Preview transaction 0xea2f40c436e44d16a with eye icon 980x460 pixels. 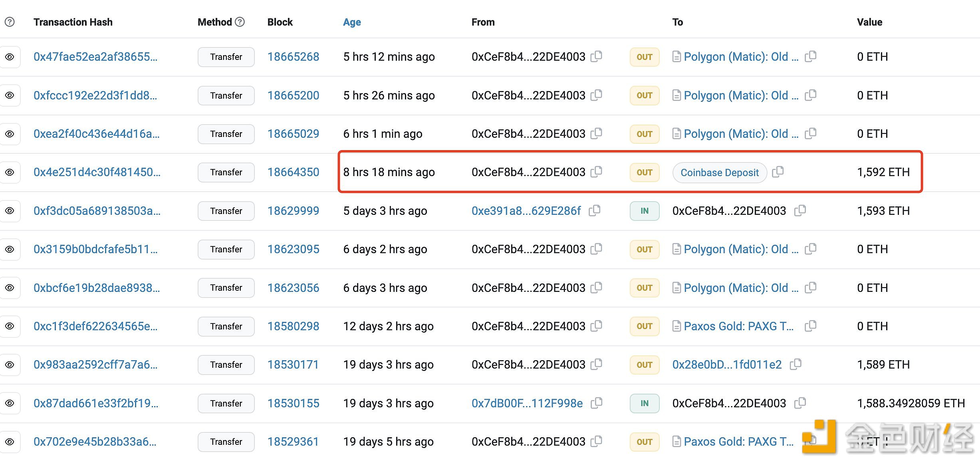10,134
